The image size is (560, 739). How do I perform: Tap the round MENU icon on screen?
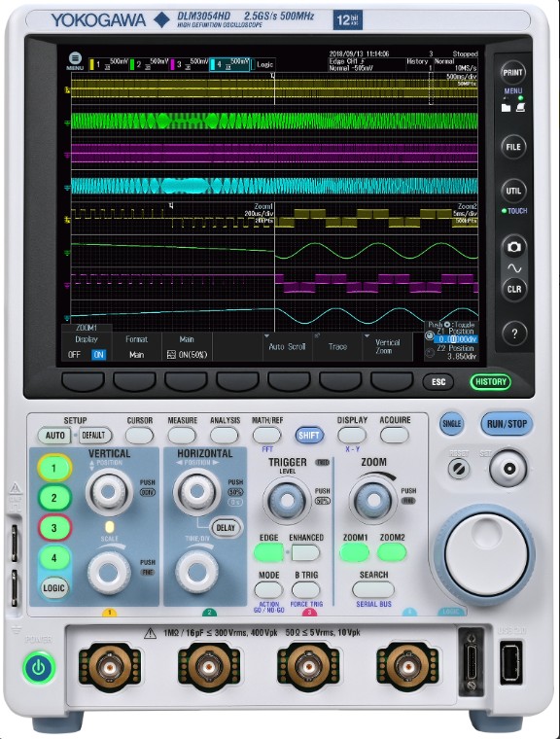pos(75,58)
